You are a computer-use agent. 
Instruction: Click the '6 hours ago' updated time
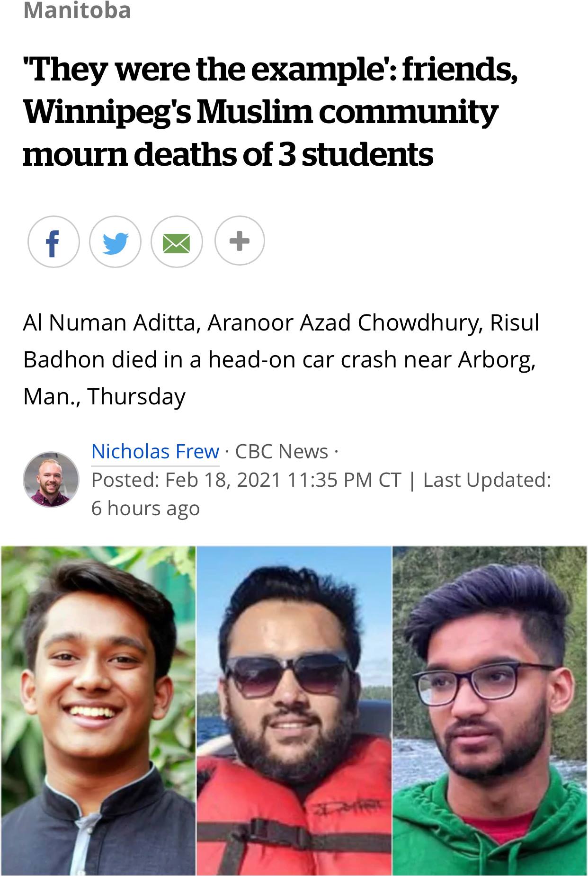(x=146, y=508)
